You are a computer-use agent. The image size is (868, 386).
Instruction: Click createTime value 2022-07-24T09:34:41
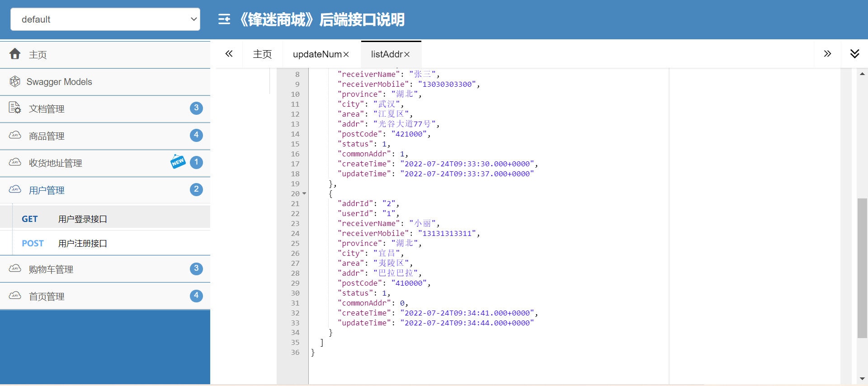(x=467, y=313)
